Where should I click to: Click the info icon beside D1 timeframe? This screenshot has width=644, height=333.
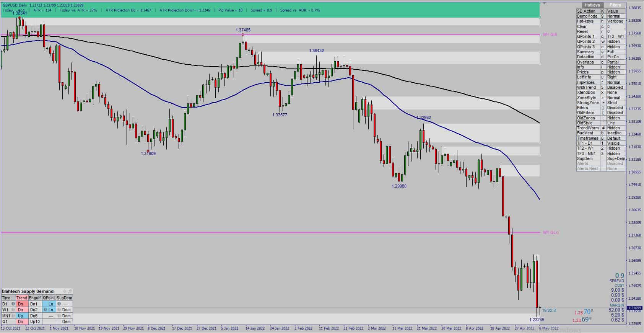13,304
